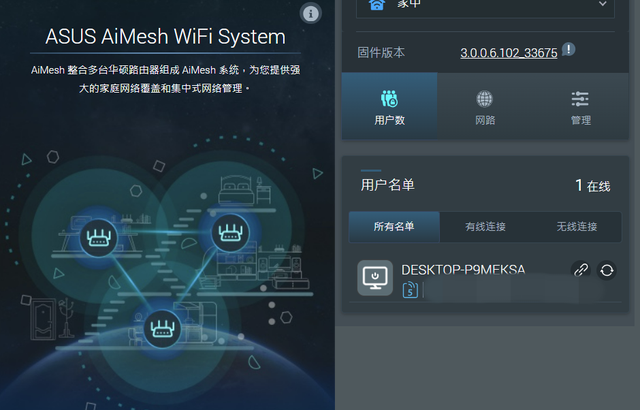Select the 用户数 tab
This screenshot has height=410, width=640.
[389, 106]
